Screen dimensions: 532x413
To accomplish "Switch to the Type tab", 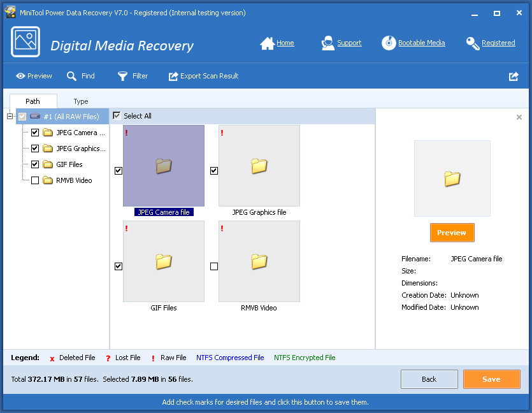I will point(81,101).
